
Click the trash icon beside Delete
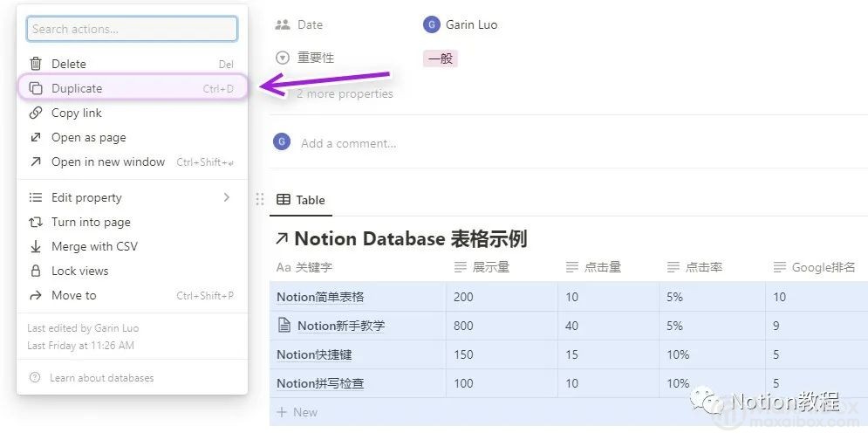(x=36, y=64)
